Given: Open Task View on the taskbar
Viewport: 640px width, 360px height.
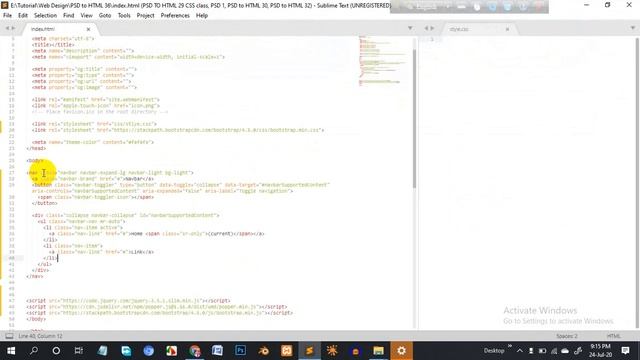Looking at the screenshot, I should click(x=79, y=351).
